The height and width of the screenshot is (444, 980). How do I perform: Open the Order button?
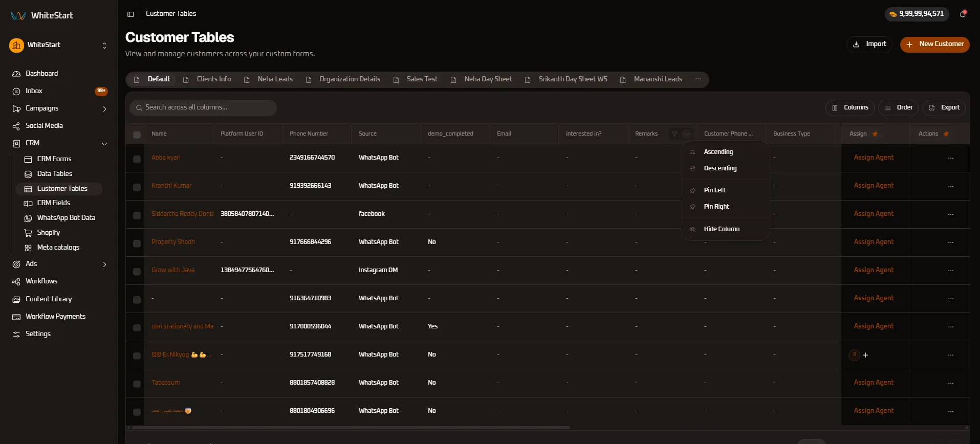point(899,108)
